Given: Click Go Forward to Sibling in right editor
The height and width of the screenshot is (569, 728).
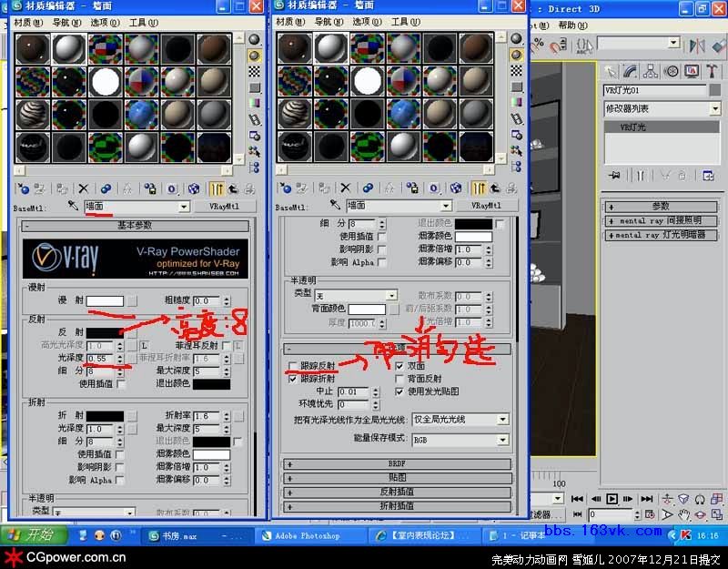Looking at the screenshot, I should click(x=511, y=188).
